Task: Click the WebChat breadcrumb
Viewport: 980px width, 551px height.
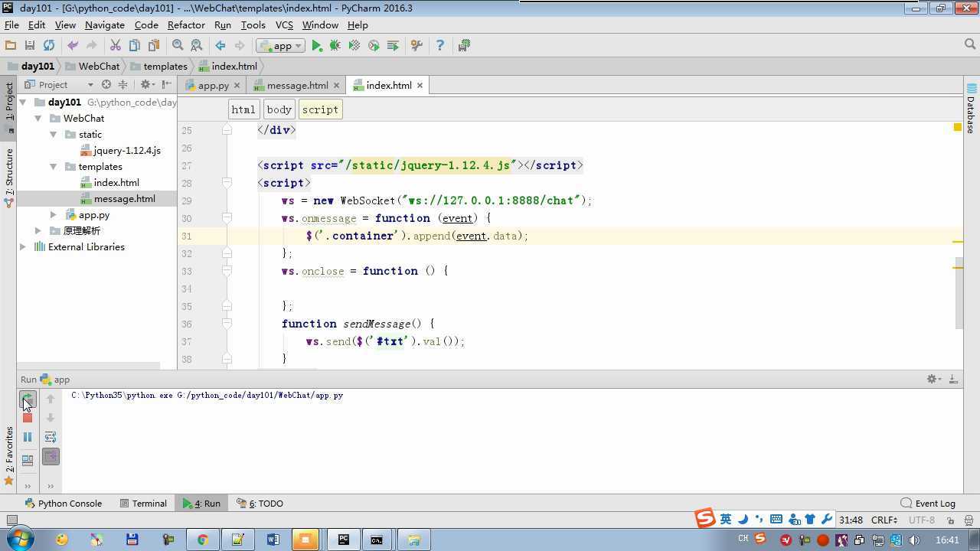Action: [x=93, y=67]
